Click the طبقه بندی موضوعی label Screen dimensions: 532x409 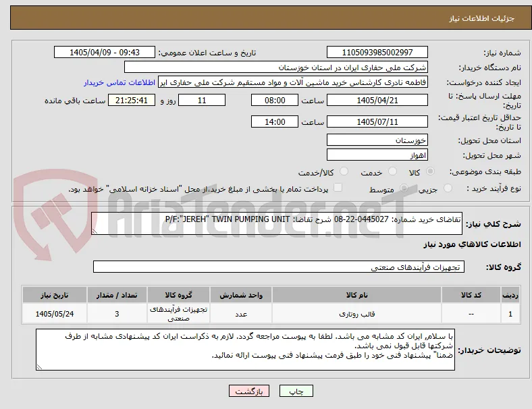485,171
